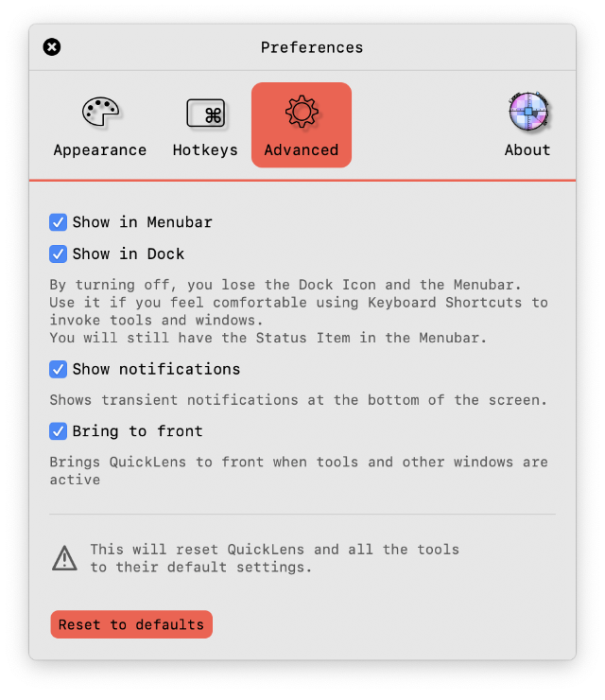Click the Reset to defaults button
Viewport: 605px width, 700px height.
(131, 624)
